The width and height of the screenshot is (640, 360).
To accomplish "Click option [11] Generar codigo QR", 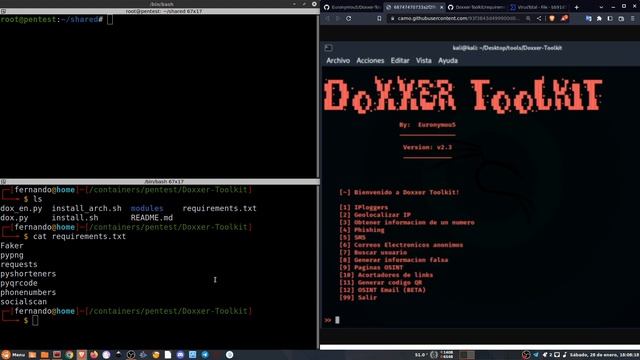I will [x=380, y=282].
